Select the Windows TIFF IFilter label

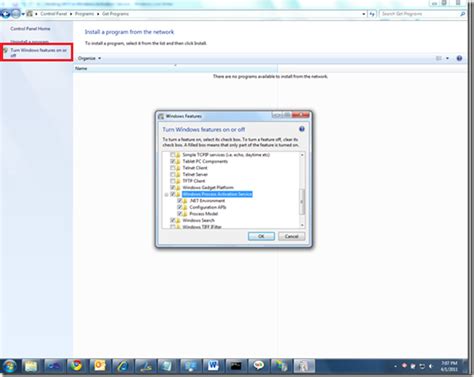(202, 227)
